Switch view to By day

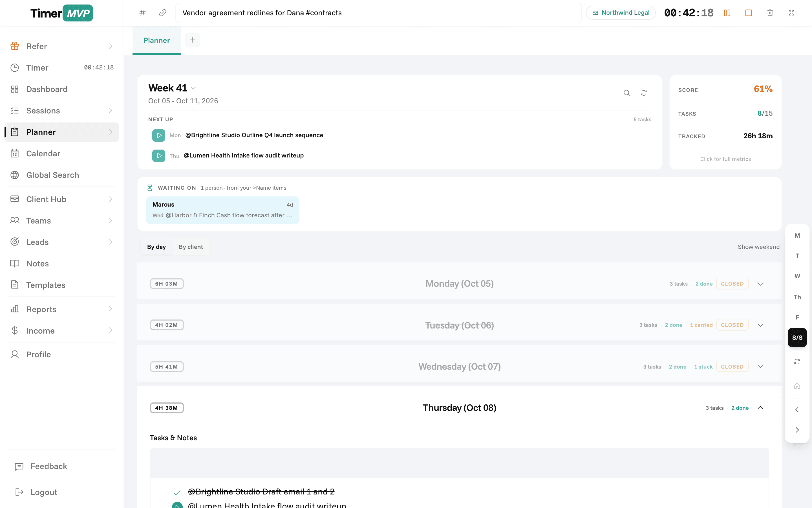coord(156,247)
